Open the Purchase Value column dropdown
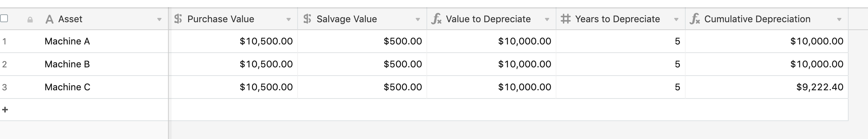This screenshot has height=139, width=868. (289, 20)
